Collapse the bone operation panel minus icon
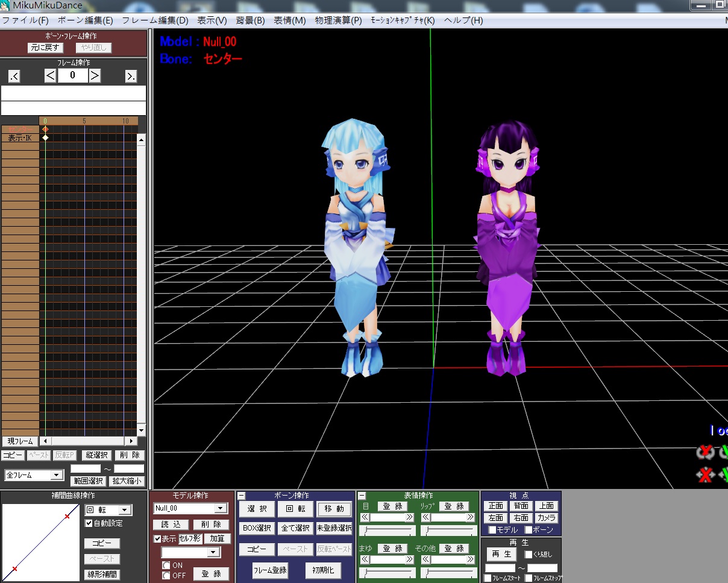This screenshot has height=583, width=728. [x=242, y=496]
